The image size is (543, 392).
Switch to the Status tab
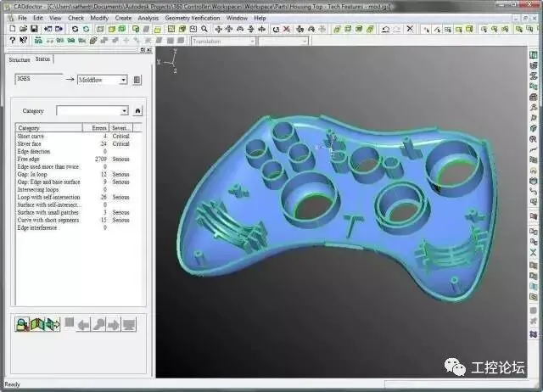coord(42,59)
